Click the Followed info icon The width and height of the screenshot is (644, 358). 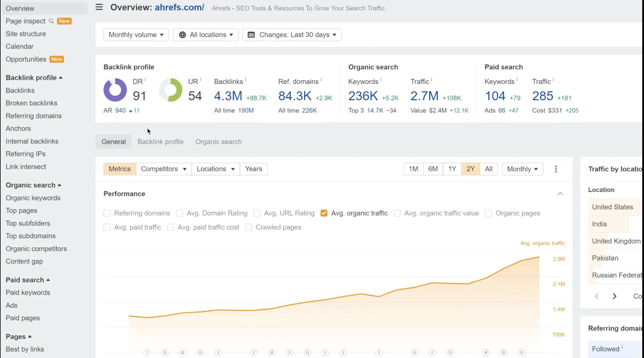click(x=622, y=347)
